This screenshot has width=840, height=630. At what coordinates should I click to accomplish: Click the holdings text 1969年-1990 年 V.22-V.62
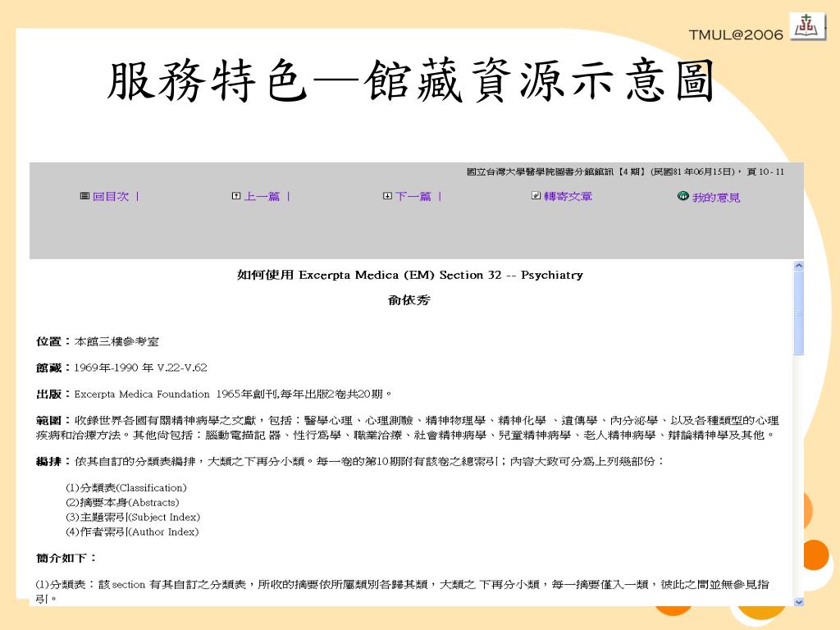(140, 368)
